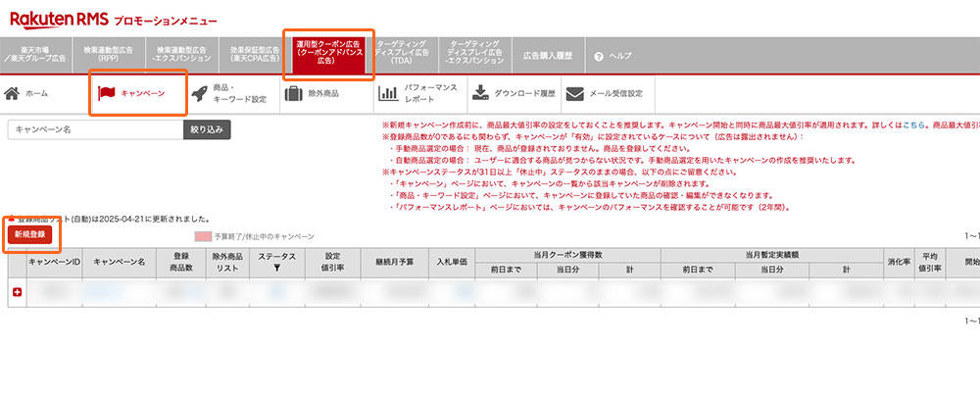The height and width of the screenshot is (399, 980).
Task: Open the ステータス column filter funnel
Action: coord(277,268)
